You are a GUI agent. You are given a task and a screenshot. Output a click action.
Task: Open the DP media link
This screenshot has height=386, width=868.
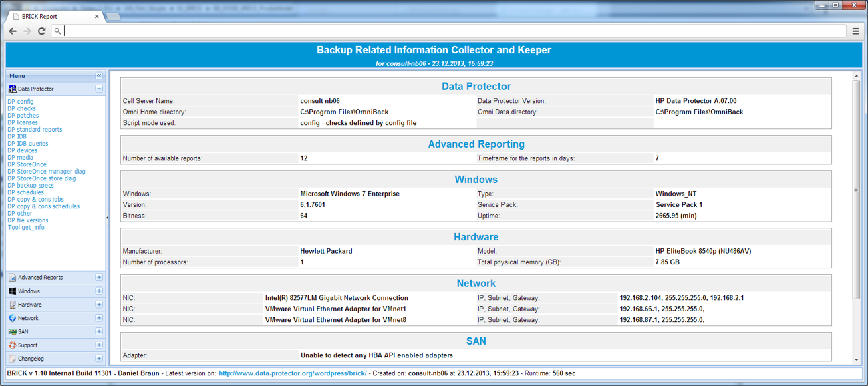pyautogui.click(x=21, y=158)
